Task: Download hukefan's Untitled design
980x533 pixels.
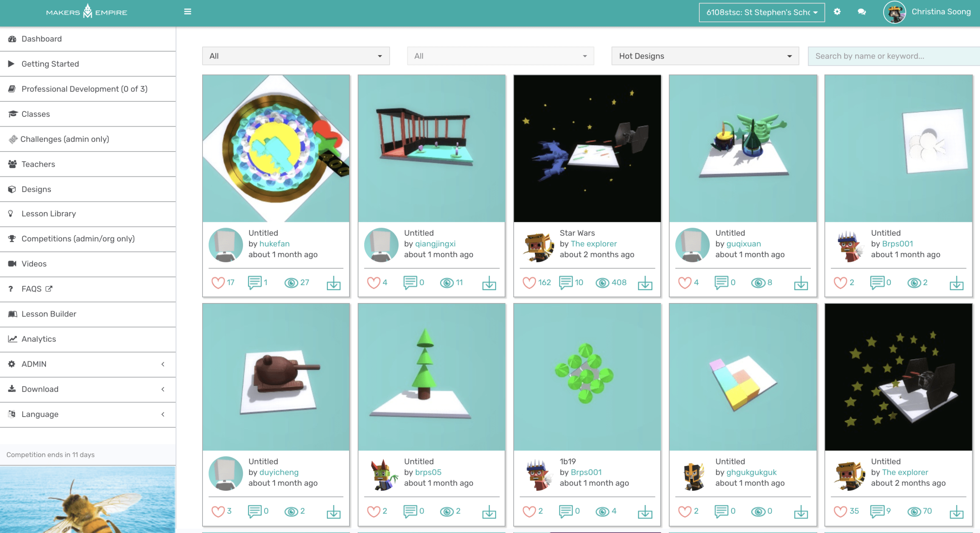Action: tap(333, 283)
